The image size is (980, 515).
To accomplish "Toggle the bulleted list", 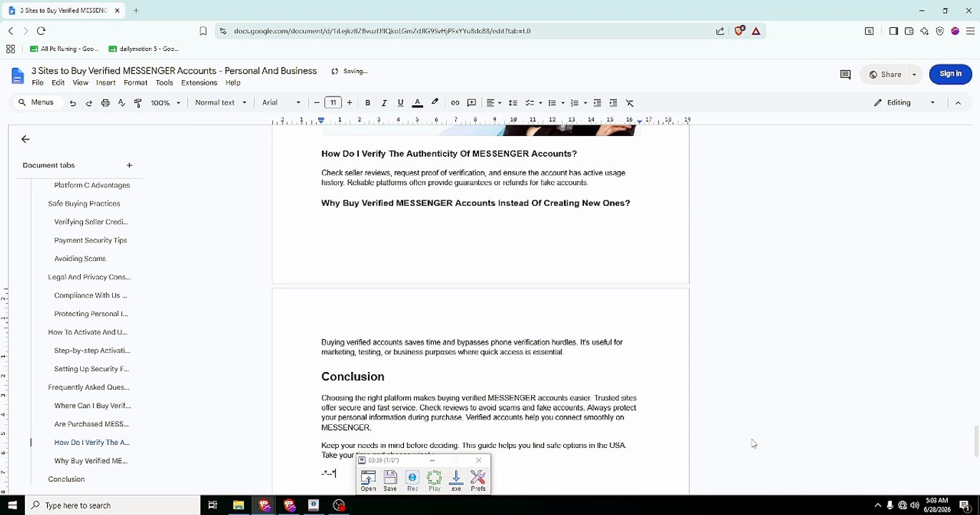I will 552,103.
